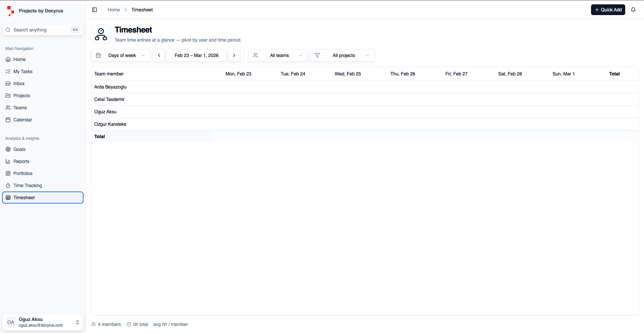Switch to the Timesheet sidebar item
The width and height of the screenshot is (644, 333).
pos(23,198)
